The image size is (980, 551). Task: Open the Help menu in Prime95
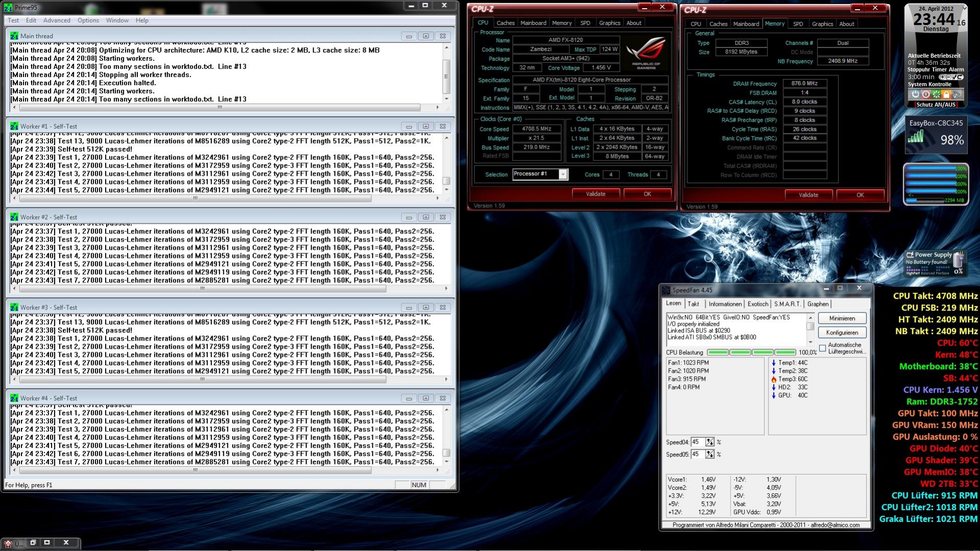[x=142, y=20]
